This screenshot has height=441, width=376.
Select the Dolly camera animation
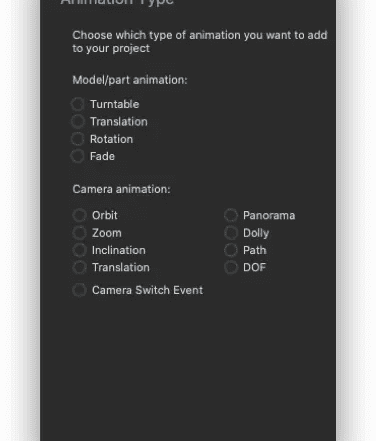(231, 233)
